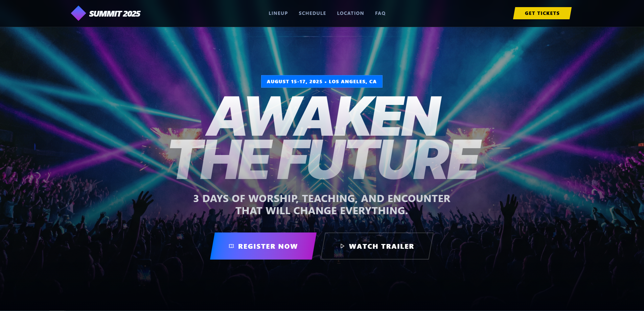644x311 pixels.
Task: Click the Register Now gradient button
Action: pos(263,246)
